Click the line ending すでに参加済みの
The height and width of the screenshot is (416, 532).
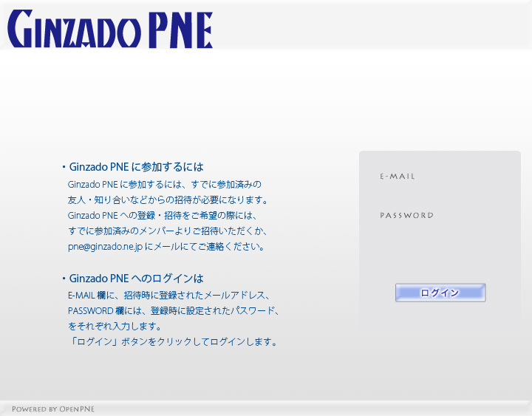[x=164, y=184]
